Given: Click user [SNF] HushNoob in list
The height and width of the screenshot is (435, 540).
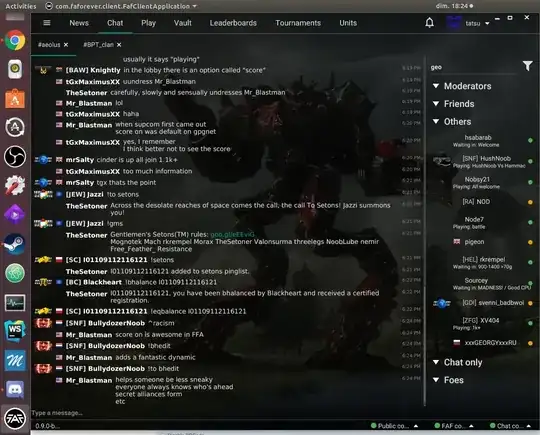Looking at the screenshot, I should [486, 159].
